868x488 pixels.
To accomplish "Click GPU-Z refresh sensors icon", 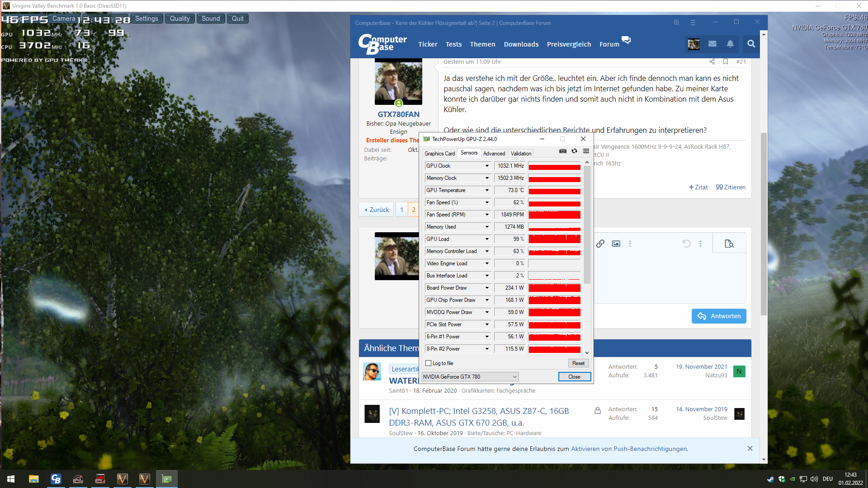I will click(x=574, y=151).
